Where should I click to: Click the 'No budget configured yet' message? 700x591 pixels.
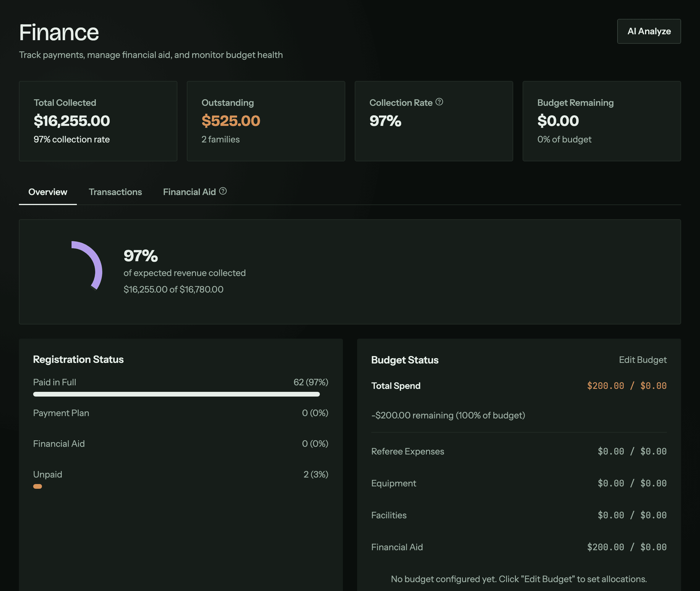(519, 579)
